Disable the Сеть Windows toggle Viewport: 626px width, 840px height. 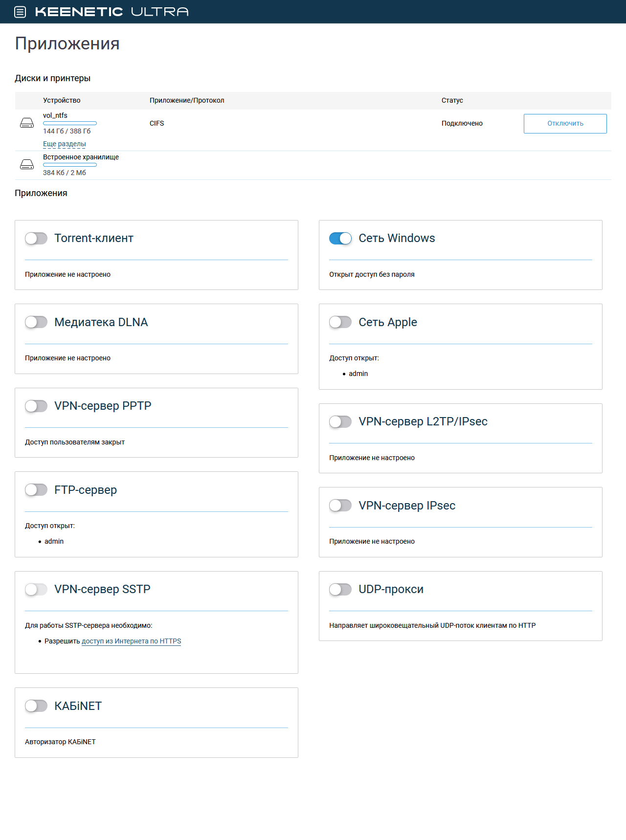340,239
